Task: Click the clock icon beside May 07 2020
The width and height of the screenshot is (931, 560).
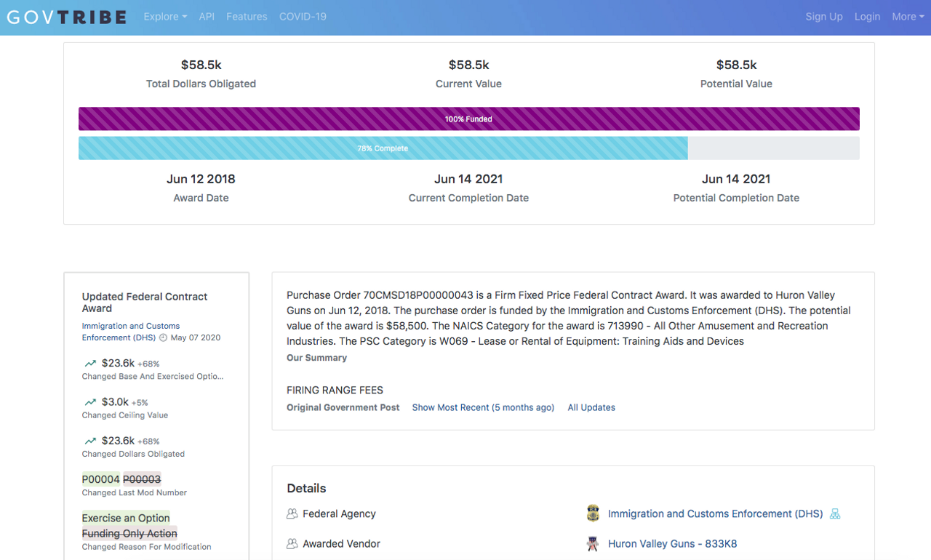Action: click(x=163, y=337)
